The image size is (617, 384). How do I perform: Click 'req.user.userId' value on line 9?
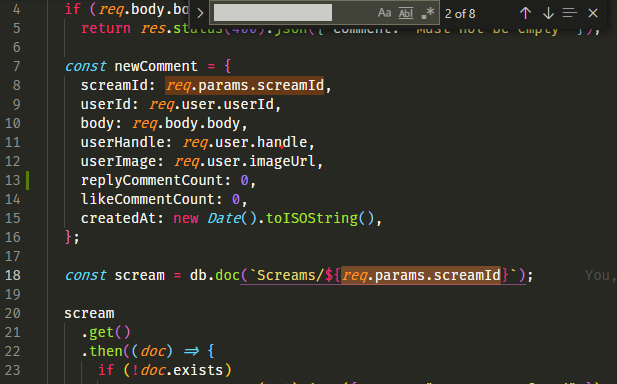[x=211, y=104]
